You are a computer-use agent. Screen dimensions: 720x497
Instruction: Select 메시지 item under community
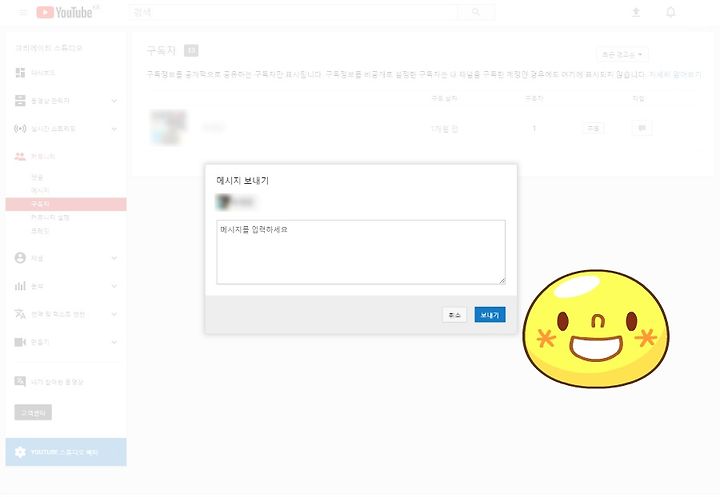pos(40,190)
